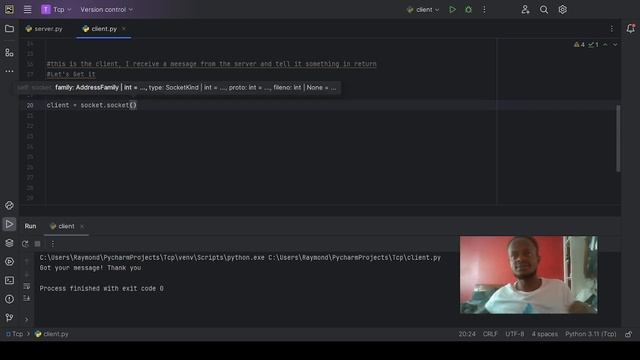640x360 pixels.
Task: Expand the Run console side toolbar chevron
Action: pos(27,320)
